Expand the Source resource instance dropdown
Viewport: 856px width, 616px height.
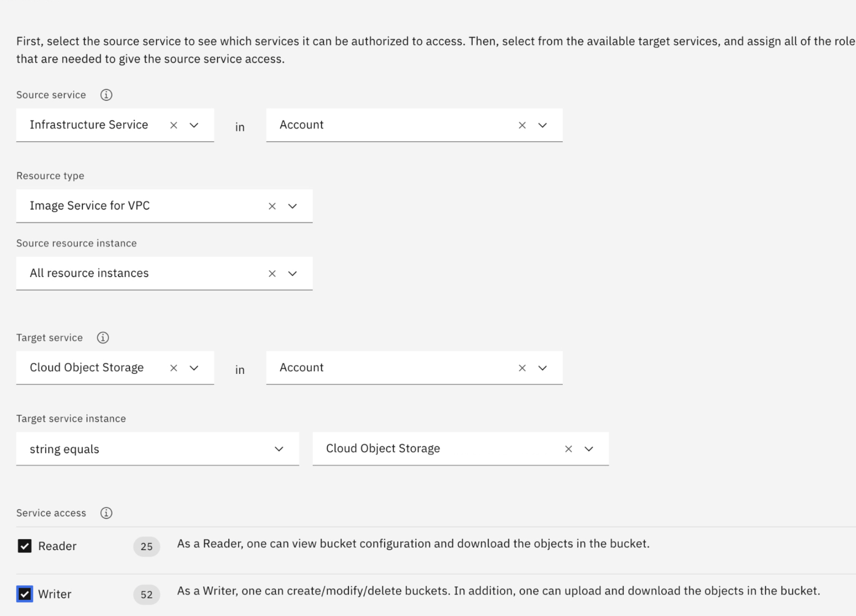point(292,273)
